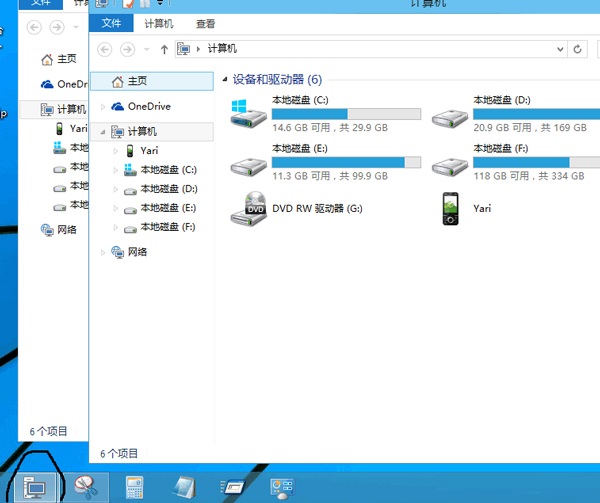
Task: Click rear window status bar "6 个项目"
Action: click(x=49, y=431)
